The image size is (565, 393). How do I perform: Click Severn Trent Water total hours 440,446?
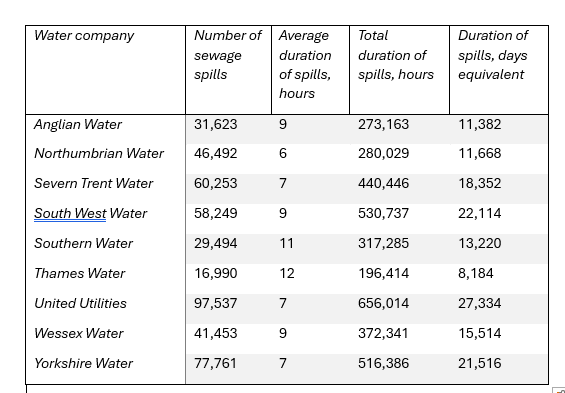pos(383,183)
